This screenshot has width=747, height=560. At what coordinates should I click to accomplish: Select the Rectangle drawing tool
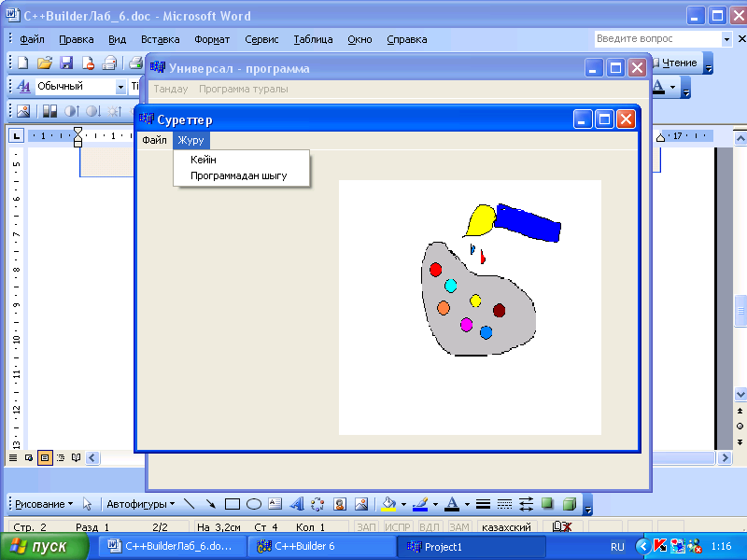(x=232, y=504)
